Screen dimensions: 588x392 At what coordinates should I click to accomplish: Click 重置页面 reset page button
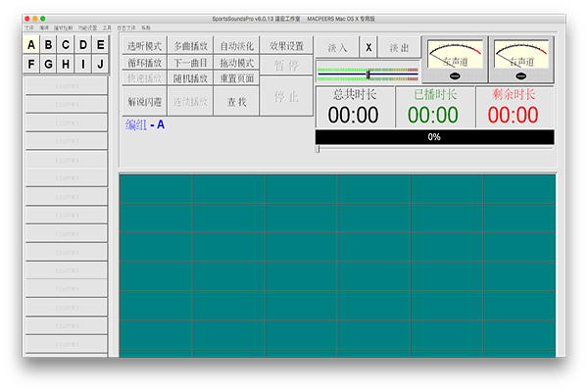pyautogui.click(x=236, y=78)
